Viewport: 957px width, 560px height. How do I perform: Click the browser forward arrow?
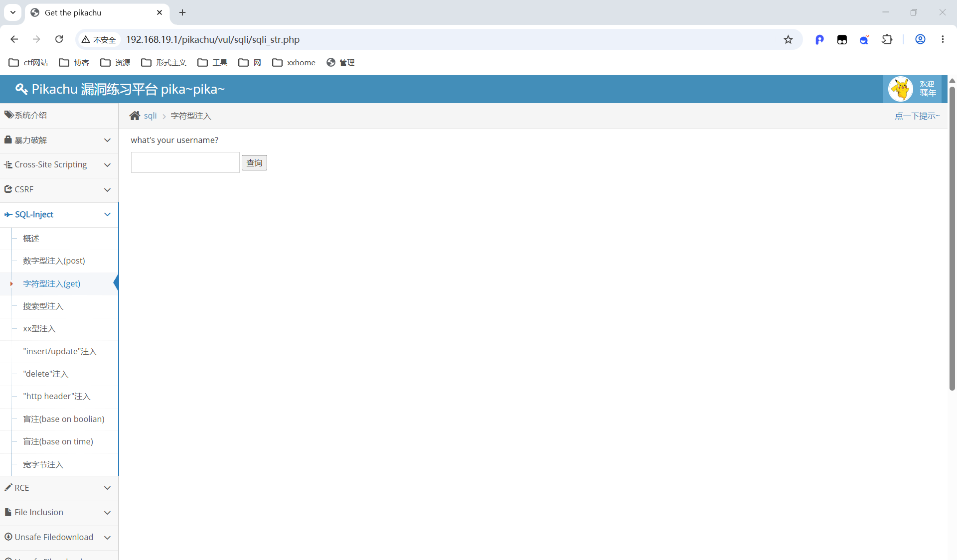click(x=36, y=39)
